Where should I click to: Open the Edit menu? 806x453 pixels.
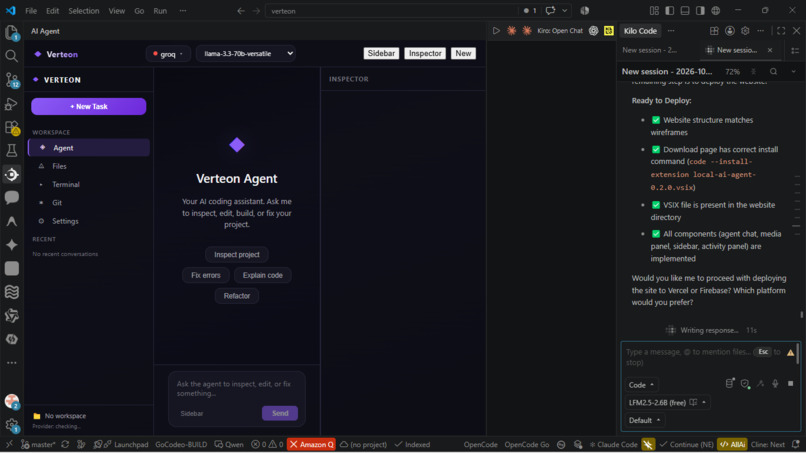[52, 11]
